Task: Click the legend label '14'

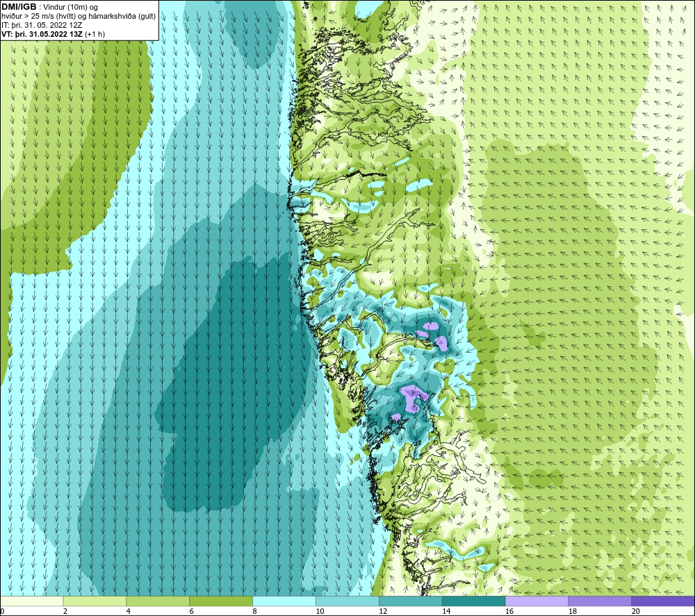Action: tap(446, 611)
